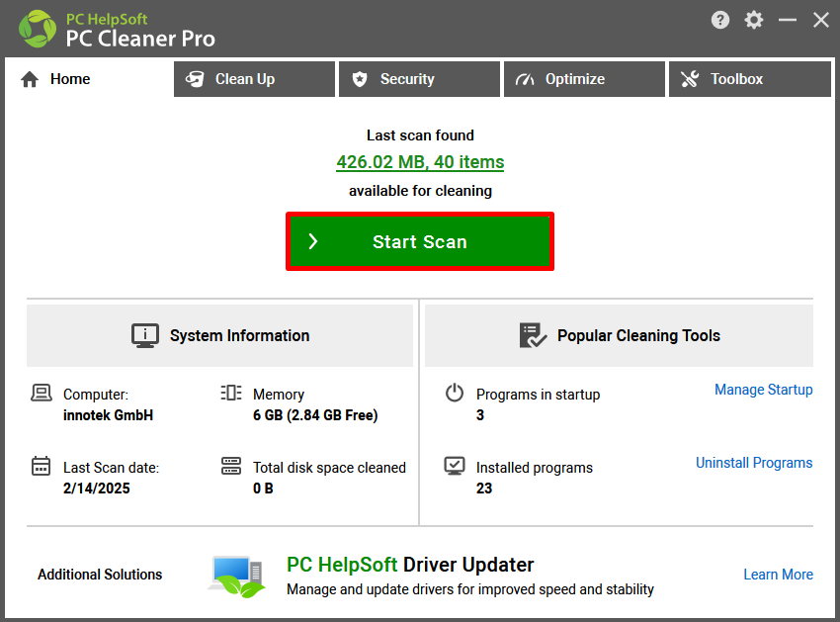
Task: Click the PC HelpSoft Driver Updater title
Action: 410,565
